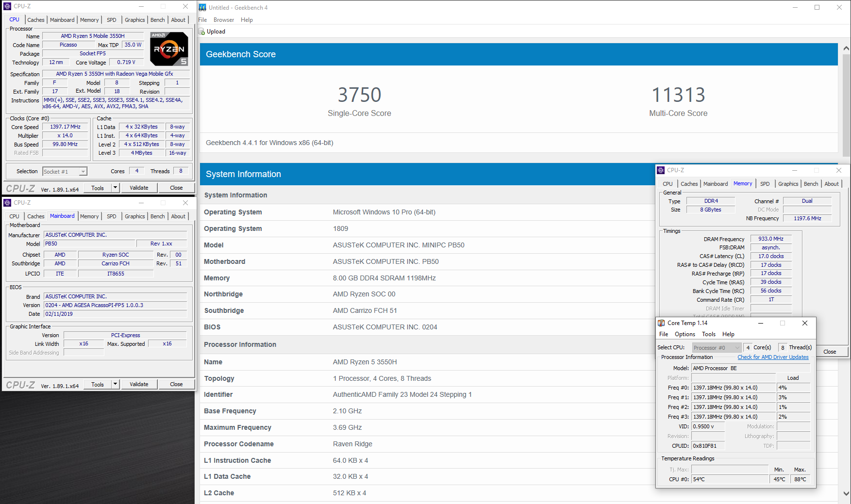The image size is (851, 504).
Task: Click the Mainboard CPU-Z window title icon
Action: [x=7, y=203]
